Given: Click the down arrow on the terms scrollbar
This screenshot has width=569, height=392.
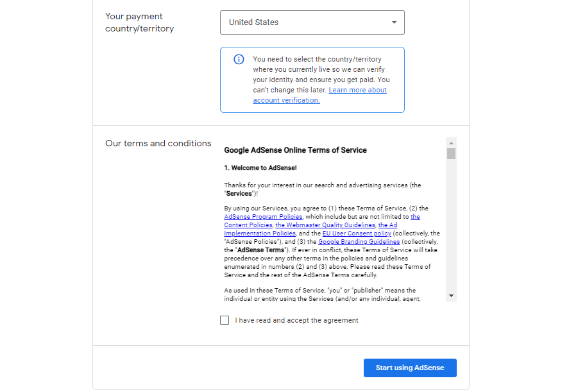Looking at the screenshot, I should [x=451, y=296].
